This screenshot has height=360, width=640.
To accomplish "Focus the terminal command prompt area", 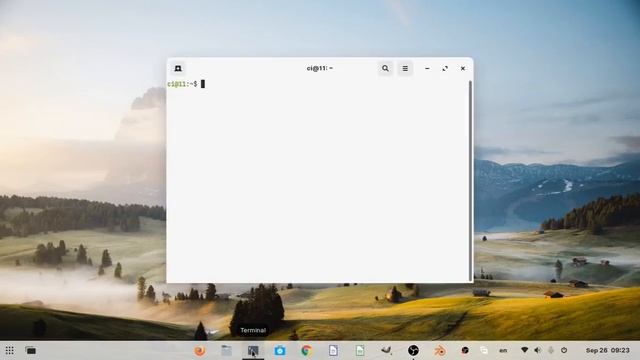I will tap(318, 180).
